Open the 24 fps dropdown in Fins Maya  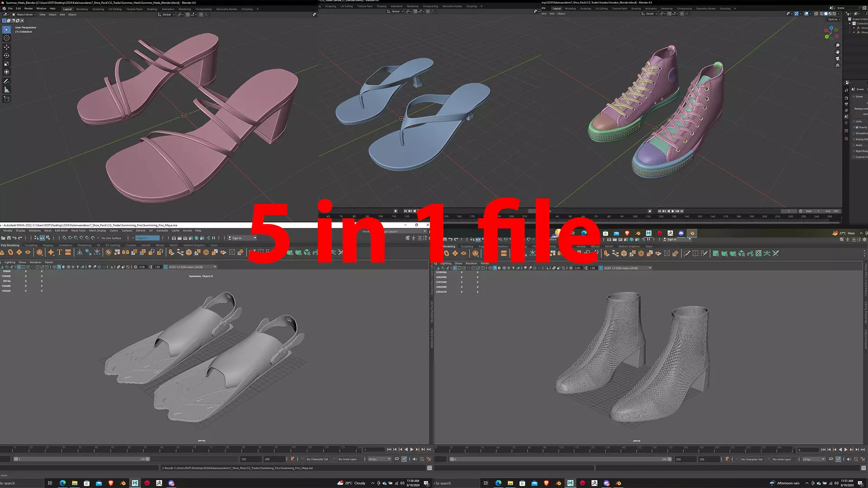379,459
